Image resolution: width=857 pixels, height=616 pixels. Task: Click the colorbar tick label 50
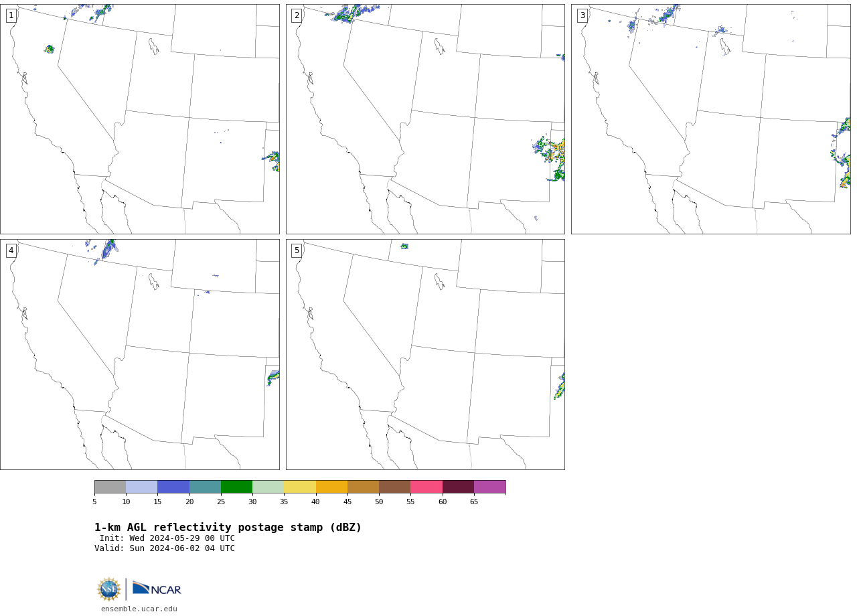[379, 502]
